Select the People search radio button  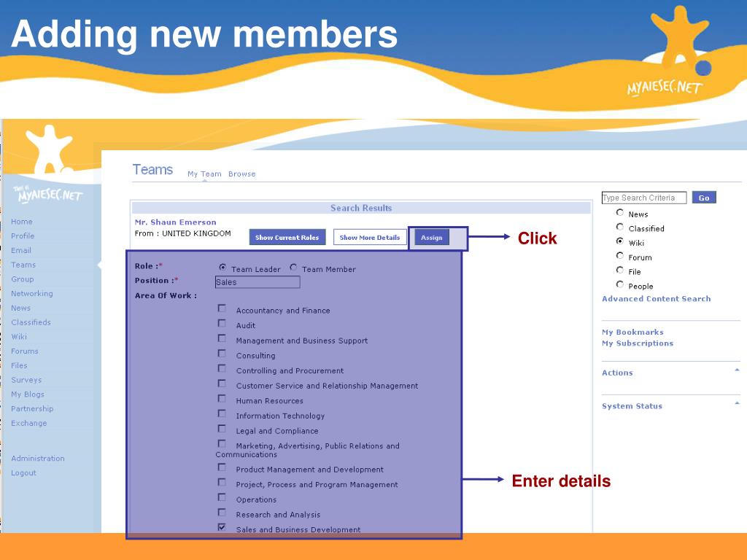coord(620,284)
